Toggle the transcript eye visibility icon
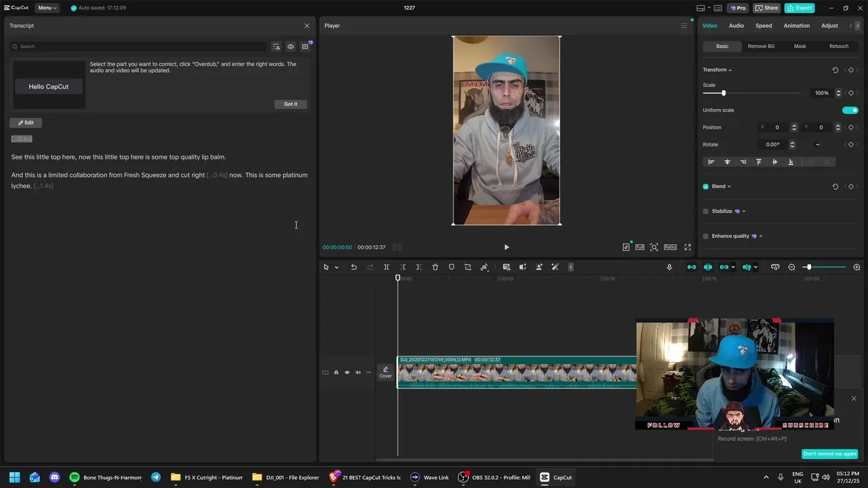Screen dimensions: 868x488 pyautogui.click(x=290, y=47)
